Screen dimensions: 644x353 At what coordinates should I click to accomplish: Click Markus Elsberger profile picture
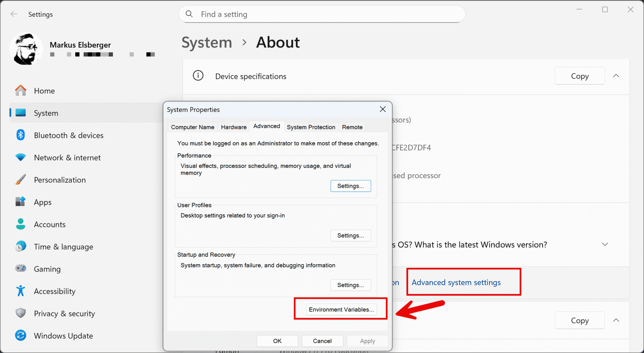pos(26,49)
